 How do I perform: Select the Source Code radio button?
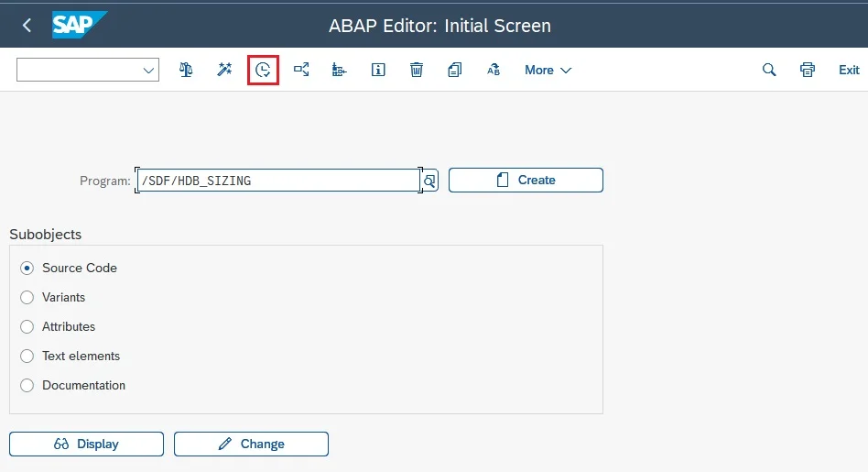click(x=27, y=269)
